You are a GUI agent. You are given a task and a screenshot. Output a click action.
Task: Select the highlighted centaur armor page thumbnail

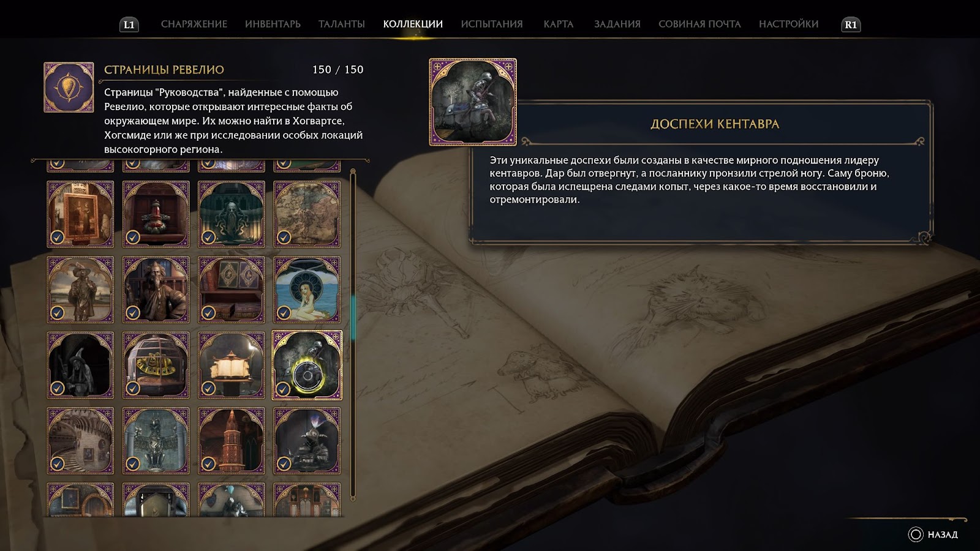click(x=307, y=365)
